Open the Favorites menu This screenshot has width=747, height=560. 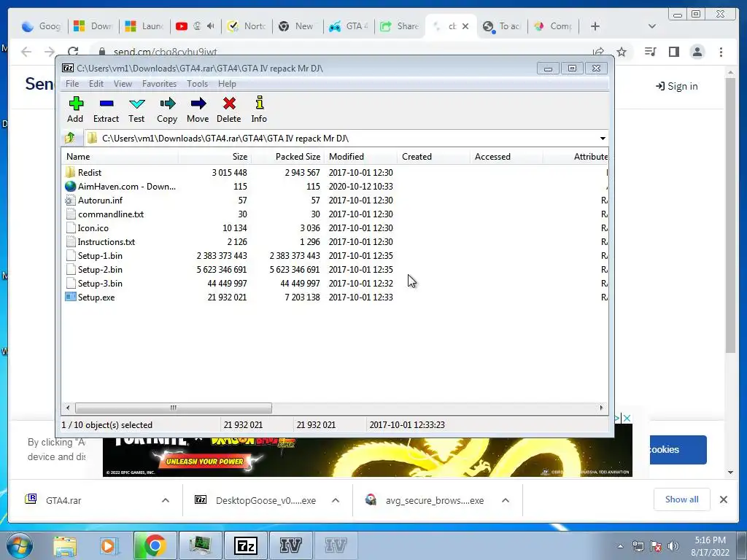pos(159,83)
